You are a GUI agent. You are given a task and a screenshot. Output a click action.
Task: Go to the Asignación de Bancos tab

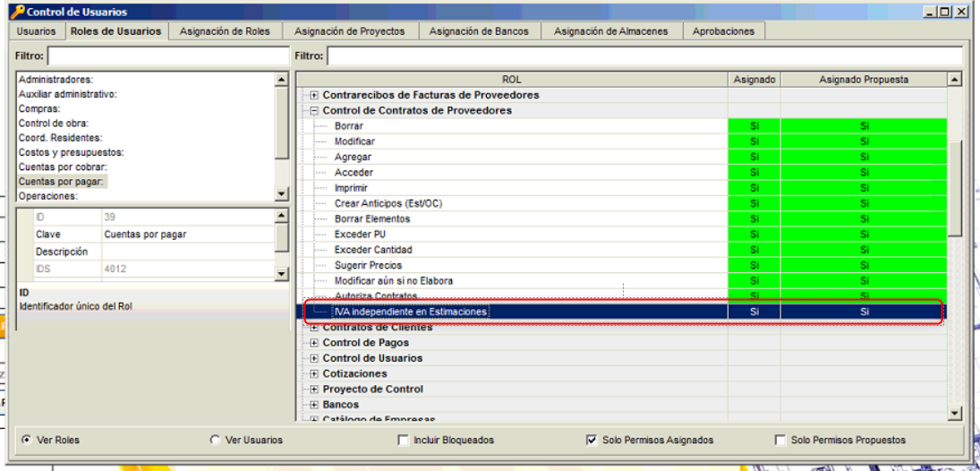[479, 31]
